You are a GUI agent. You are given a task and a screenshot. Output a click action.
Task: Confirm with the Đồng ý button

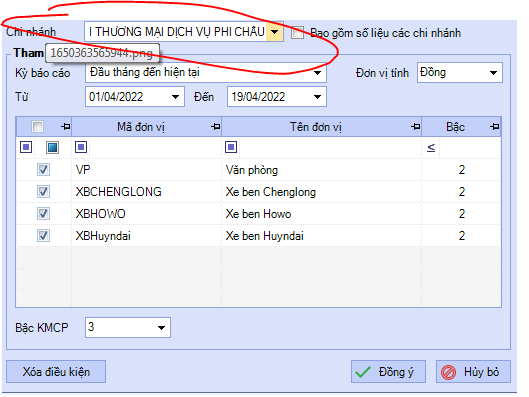coord(388,372)
